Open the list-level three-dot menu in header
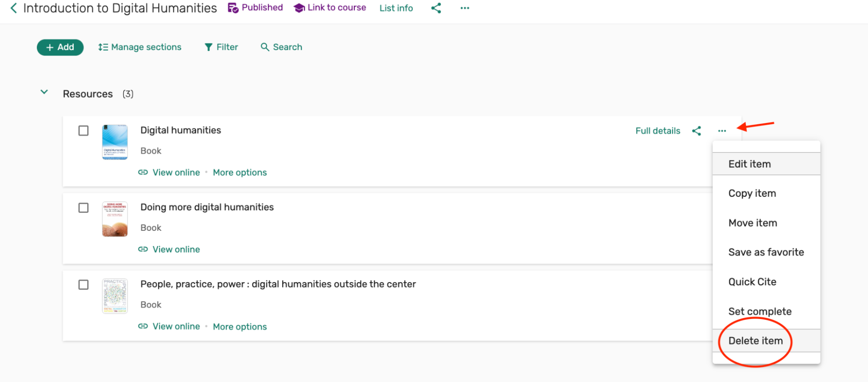The width and height of the screenshot is (868, 382). [465, 8]
